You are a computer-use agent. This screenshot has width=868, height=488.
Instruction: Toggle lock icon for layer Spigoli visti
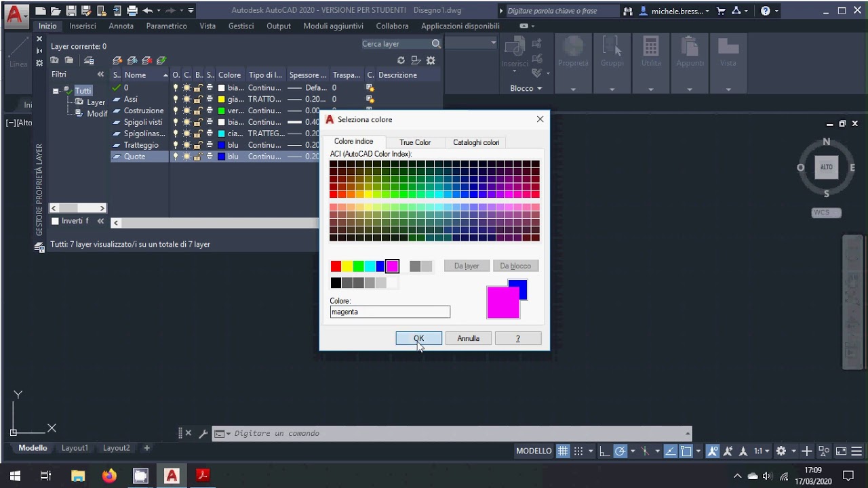198,122
